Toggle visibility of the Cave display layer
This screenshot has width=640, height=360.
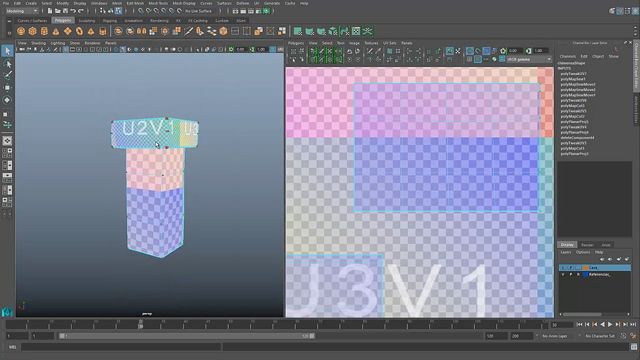pos(563,268)
